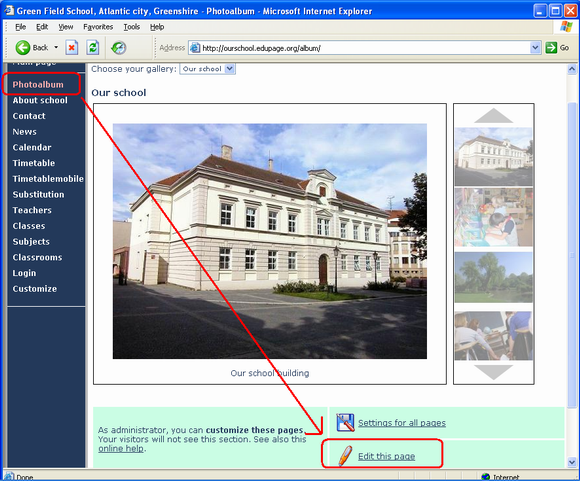Click the Done status bar page icon
This screenshot has width=580, height=481.
9,477
